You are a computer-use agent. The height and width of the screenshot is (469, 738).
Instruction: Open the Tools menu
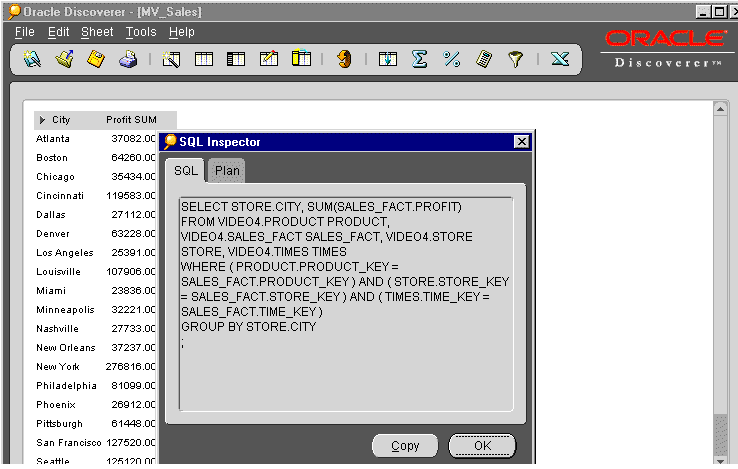(141, 32)
